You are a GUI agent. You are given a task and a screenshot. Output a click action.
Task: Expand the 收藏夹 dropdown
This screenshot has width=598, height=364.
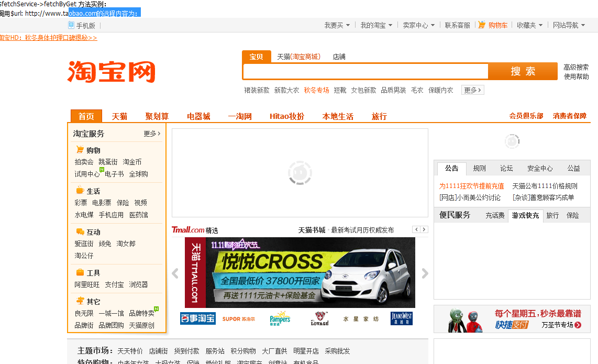tap(529, 25)
